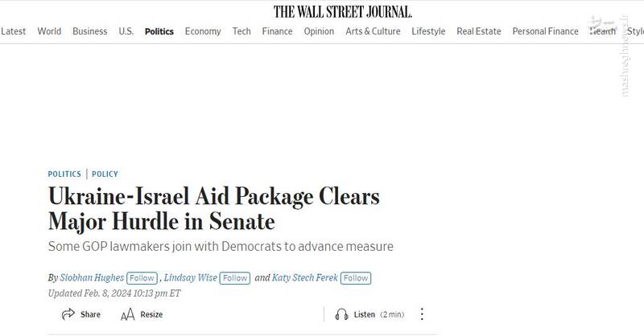Open the Politics section tab
The image size is (644, 336).
point(159,31)
